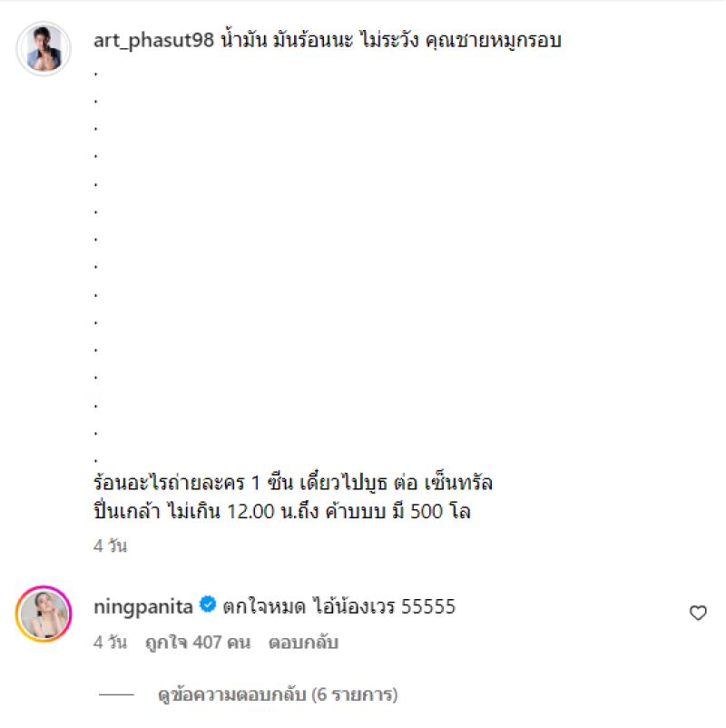
Task: Open the art_phasut98 username link
Action: [153, 40]
